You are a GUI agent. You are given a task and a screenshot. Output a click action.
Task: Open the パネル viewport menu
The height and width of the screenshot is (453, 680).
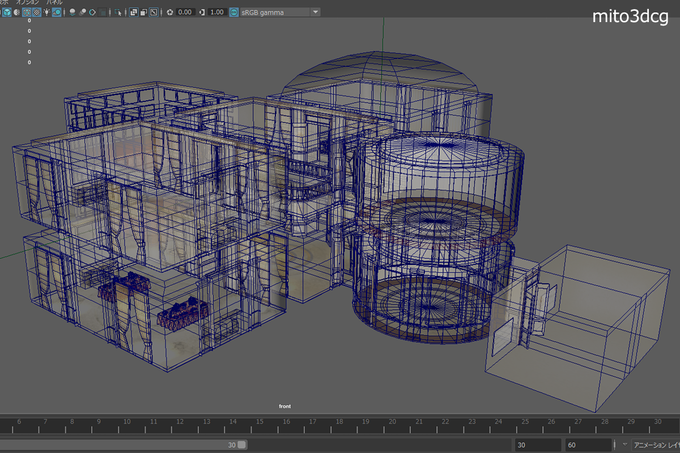tap(55, 2)
